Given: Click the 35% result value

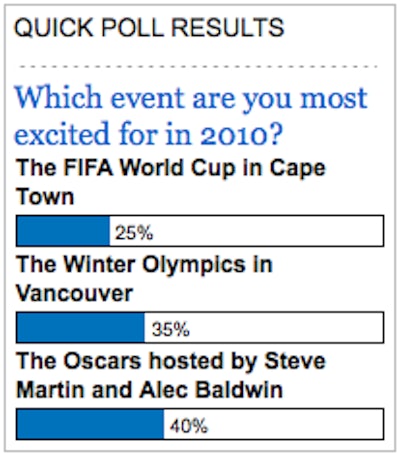Looking at the screenshot, I should point(171,329).
